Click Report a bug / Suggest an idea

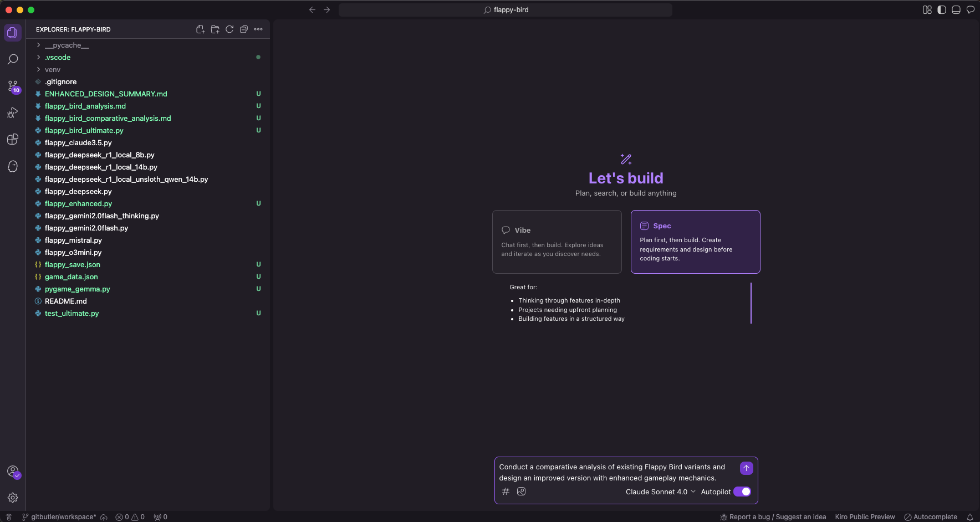pyautogui.click(x=773, y=517)
